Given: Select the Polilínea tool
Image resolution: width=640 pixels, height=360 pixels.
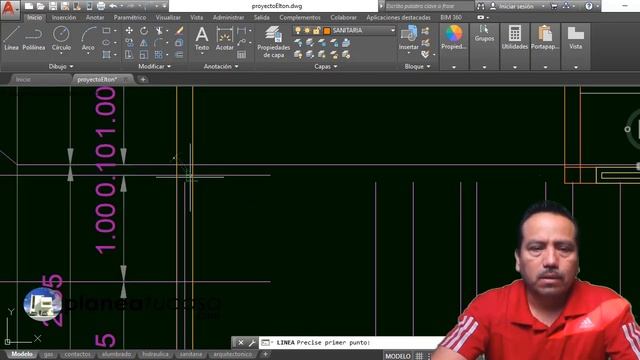Looking at the screenshot, I should (x=33, y=38).
